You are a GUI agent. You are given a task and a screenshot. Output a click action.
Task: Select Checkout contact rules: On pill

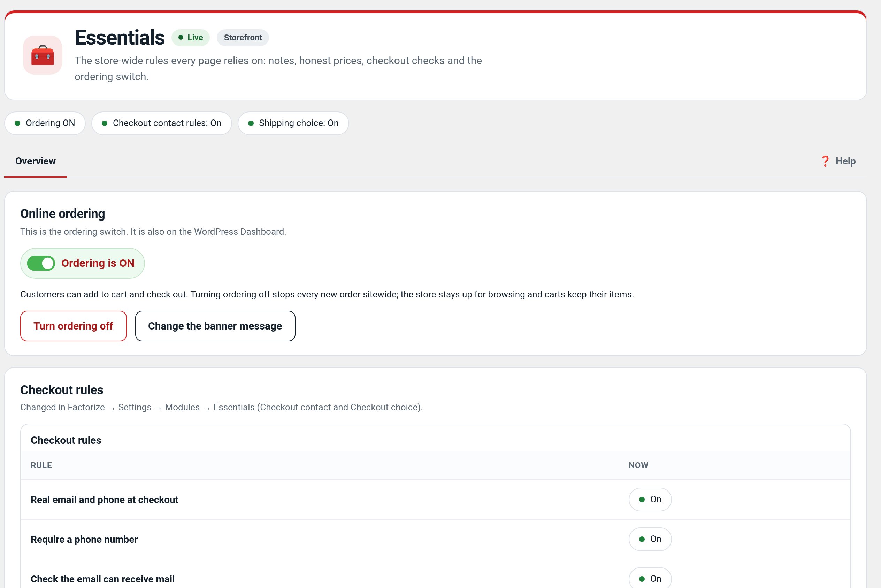[162, 123]
